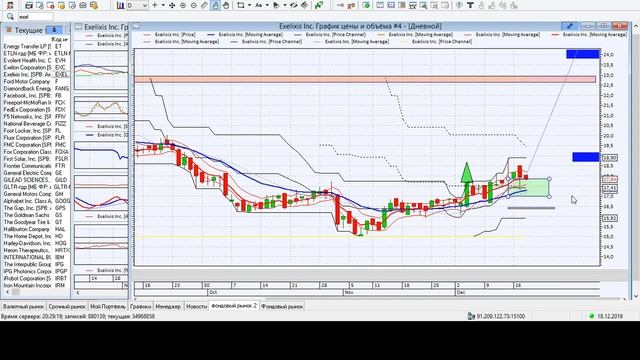Click the ticker search input field
640x360 pixels.
click(35, 17)
